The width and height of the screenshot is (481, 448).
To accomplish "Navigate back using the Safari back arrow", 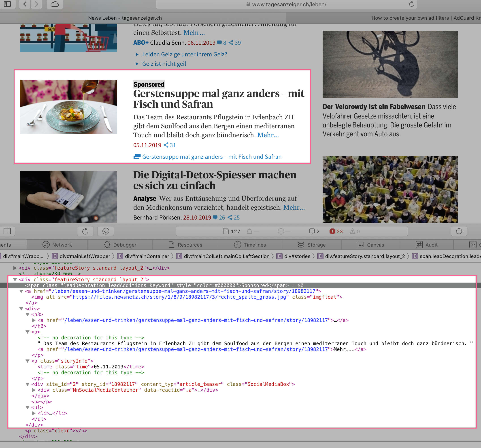I will tap(24, 4).
